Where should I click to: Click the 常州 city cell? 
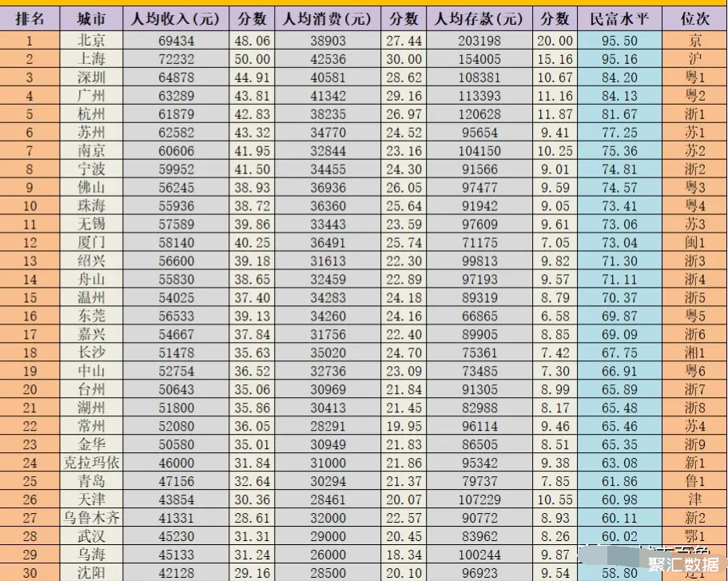(91, 426)
